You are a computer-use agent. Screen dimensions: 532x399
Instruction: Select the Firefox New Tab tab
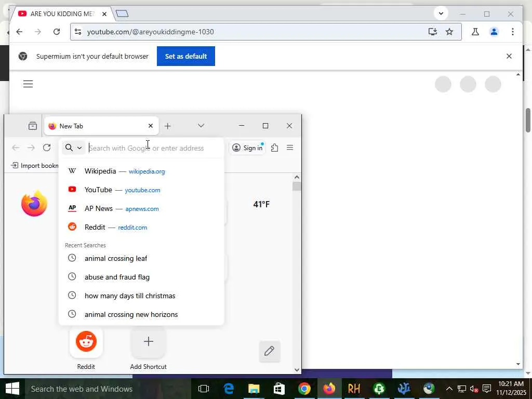101,126
